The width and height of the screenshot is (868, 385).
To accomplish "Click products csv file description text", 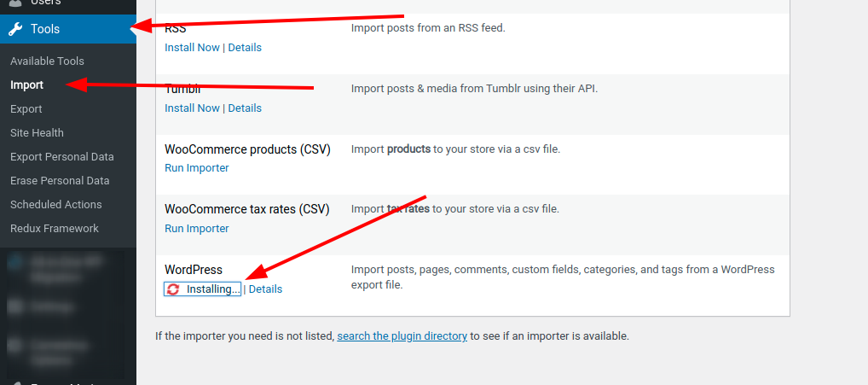I will (x=455, y=149).
